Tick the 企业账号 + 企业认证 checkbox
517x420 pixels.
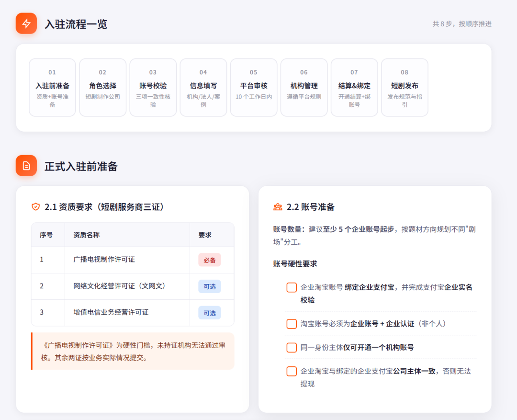point(292,324)
